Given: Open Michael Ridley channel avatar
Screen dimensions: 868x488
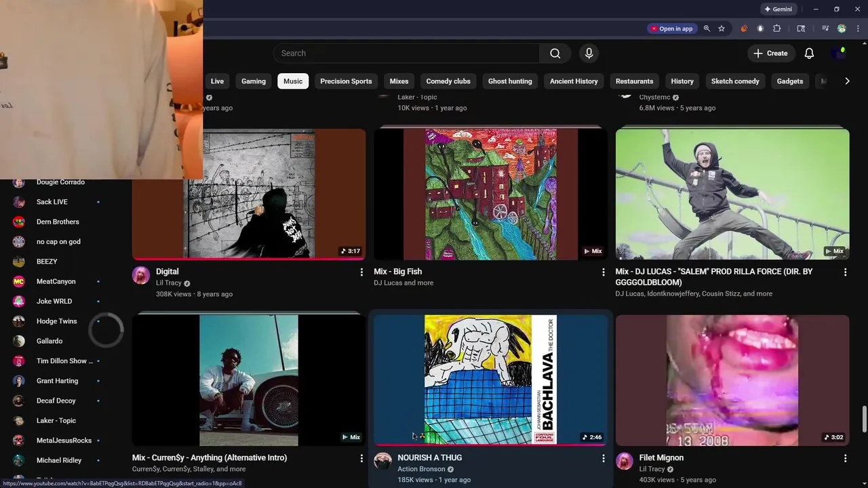Looking at the screenshot, I should click(x=19, y=460).
